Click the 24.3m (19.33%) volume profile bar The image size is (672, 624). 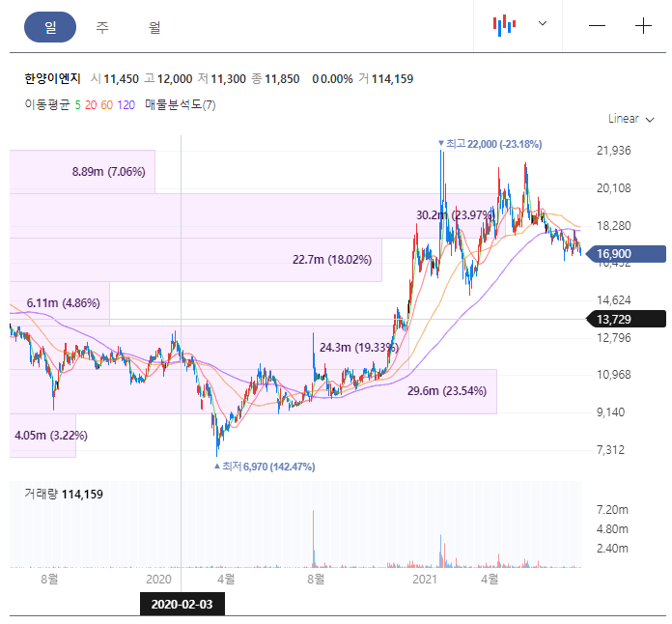[x=210, y=348]
